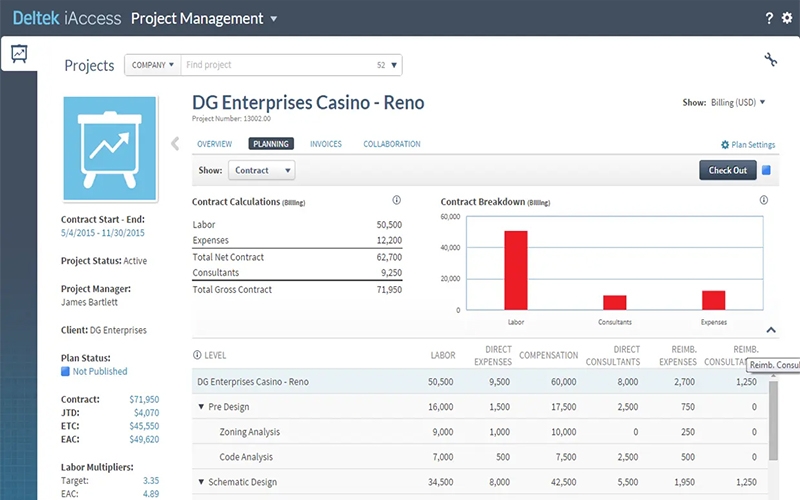Click the help question mark icon
The height and width of the screenshot is (500, 800).
coord(769,18)
